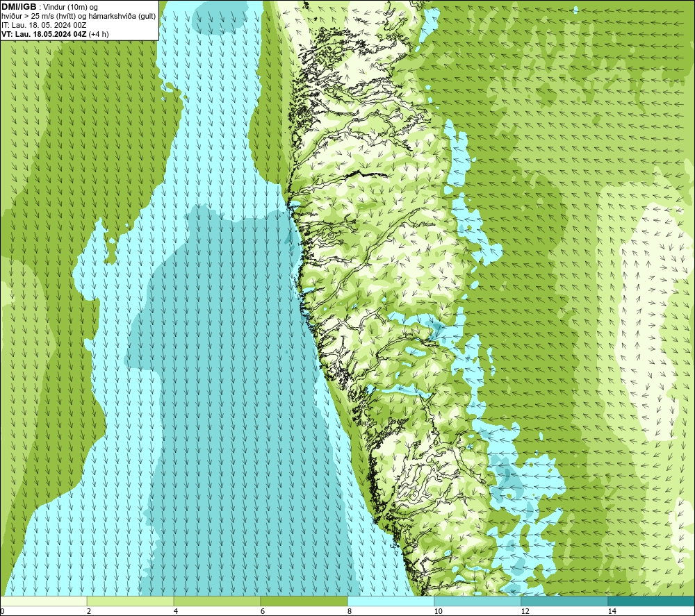Click the scale label '10'
The height and width of the screenshot is (616, 695).
pyautogui.click(x=438, y=612)
